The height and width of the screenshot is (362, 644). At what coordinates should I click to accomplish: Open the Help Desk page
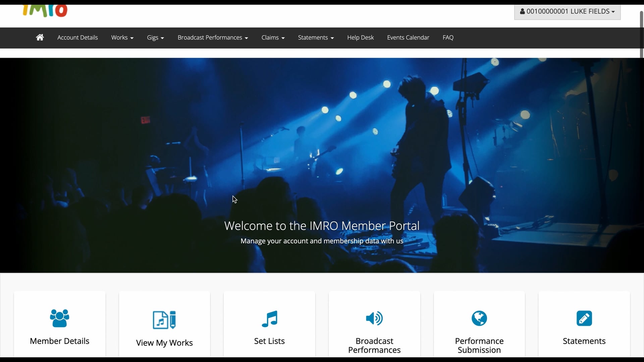click(x=360, y=38)
